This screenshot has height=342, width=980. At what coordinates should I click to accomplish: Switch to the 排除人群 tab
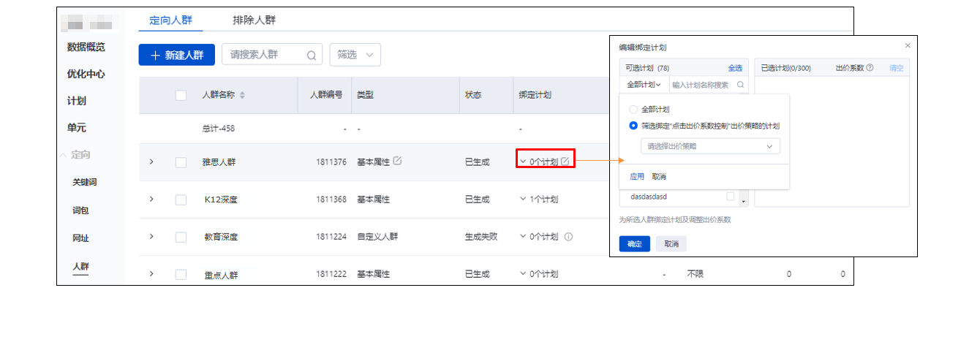tap(254, 20)
